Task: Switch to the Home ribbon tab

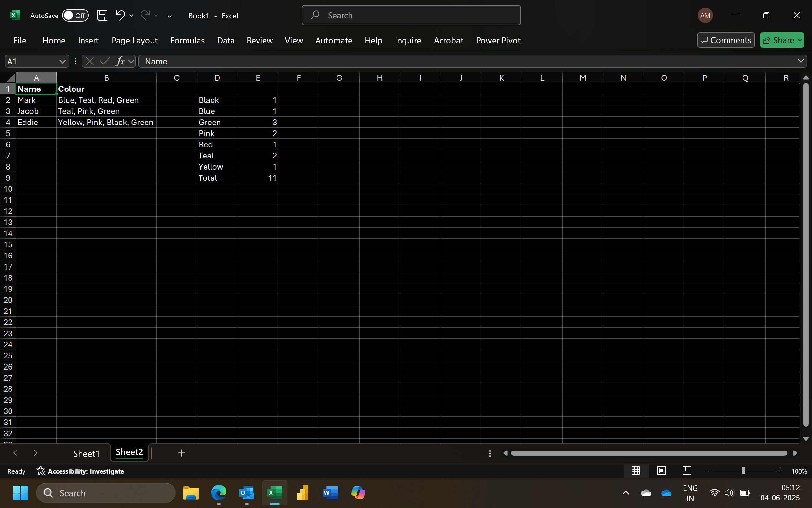Action: (x=54, y=40)
